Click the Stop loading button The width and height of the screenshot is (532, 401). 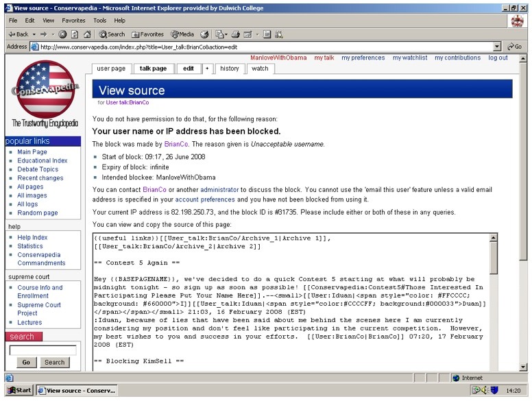pos(62,34)
